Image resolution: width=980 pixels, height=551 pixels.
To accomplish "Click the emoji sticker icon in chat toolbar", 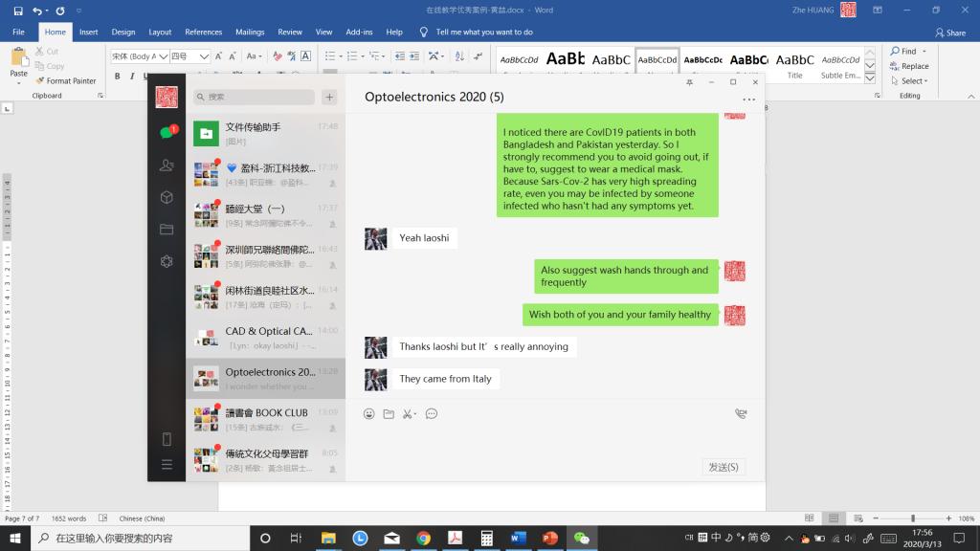I will click(x=369, y=414).
